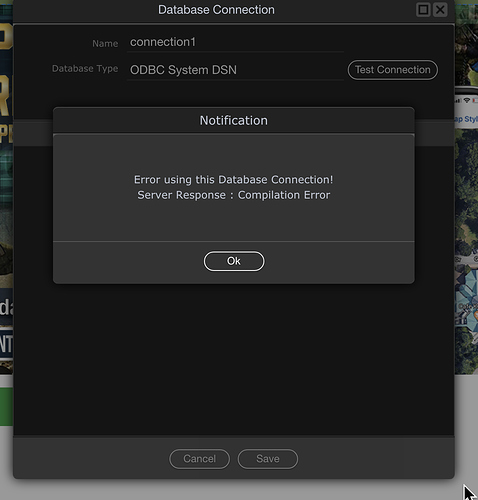478x500 pixels.
Task: Dismiss the notification with the Ok button
Action: pos(234,261)
